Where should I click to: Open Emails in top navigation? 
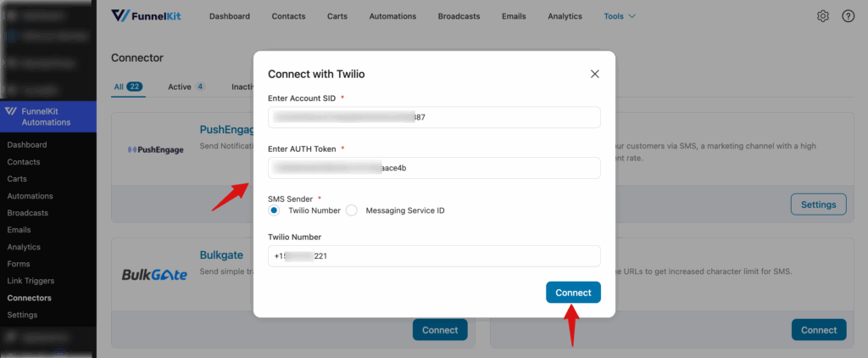(x=514, y=16)
